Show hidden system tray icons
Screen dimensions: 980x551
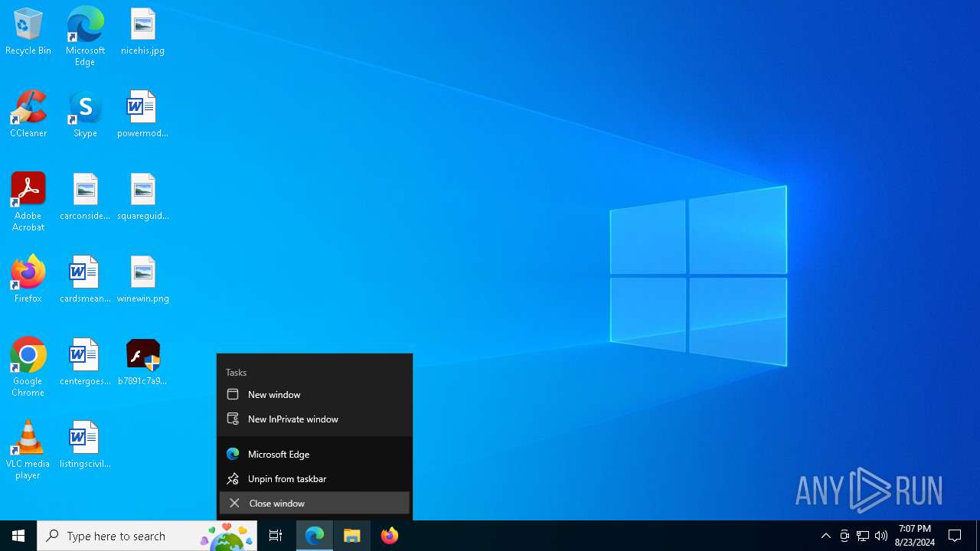825,536
